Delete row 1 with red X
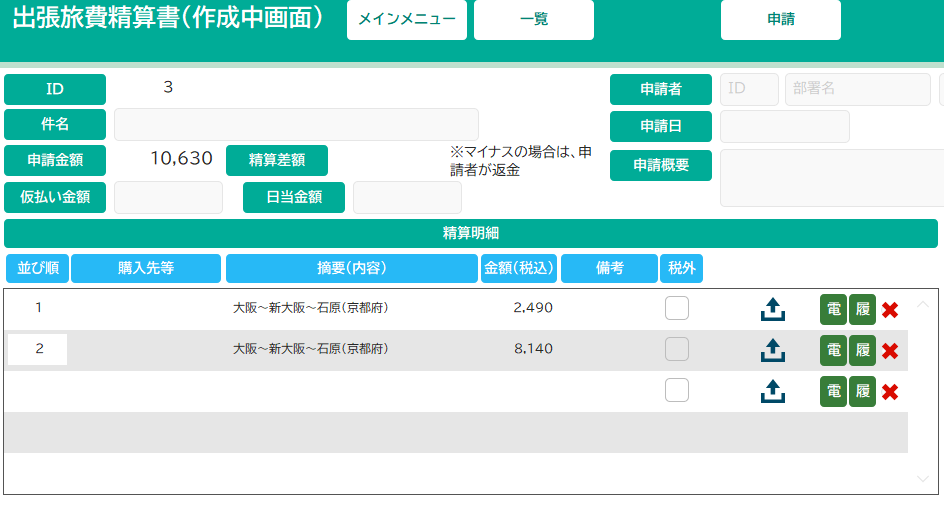The width and height of the screenshot is (944, 506). point(890,310)
